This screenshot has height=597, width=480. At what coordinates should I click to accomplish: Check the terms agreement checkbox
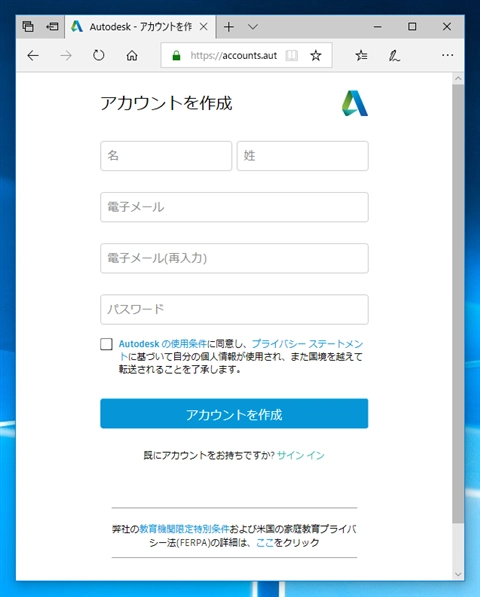coord(107,344)
